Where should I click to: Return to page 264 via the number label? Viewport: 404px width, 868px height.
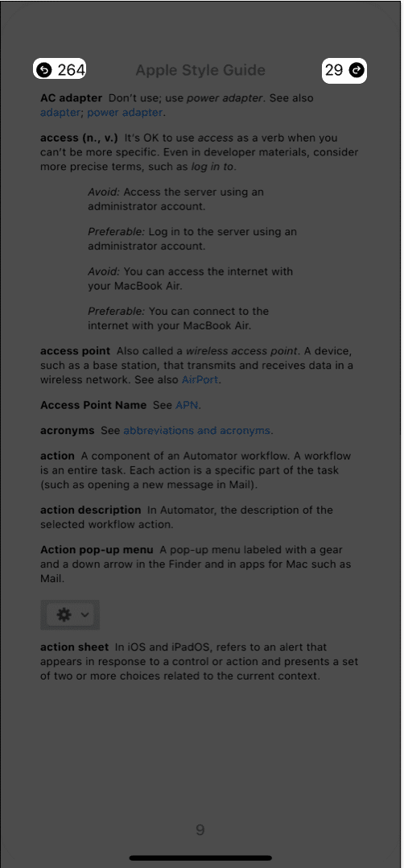point(71,70)
